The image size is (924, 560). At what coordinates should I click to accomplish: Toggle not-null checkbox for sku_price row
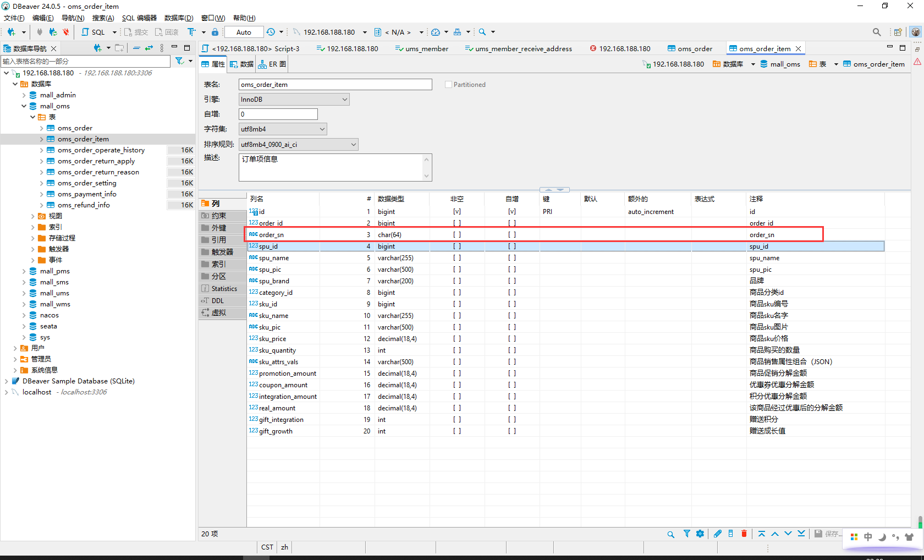click(457, 339)
